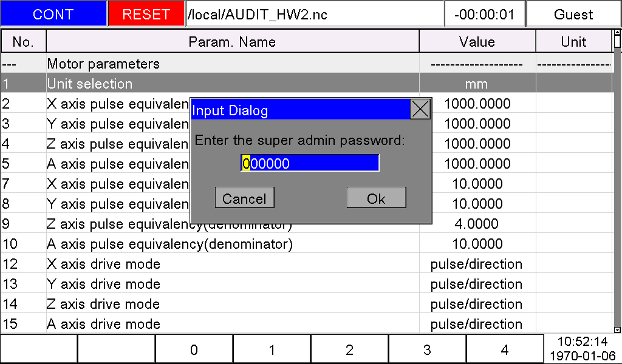Confirm password with Ok button
The image size is (622, 364).
(376, 198)
